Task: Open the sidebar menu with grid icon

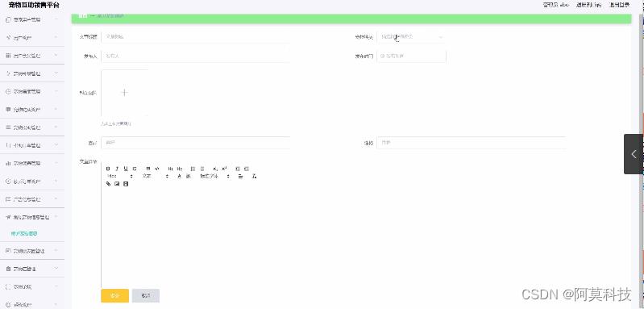Action: pos(32,56)
